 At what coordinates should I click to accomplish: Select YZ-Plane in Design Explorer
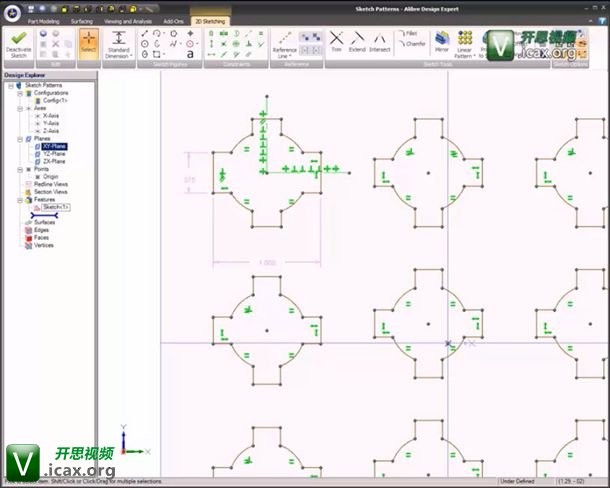[54, 154]
